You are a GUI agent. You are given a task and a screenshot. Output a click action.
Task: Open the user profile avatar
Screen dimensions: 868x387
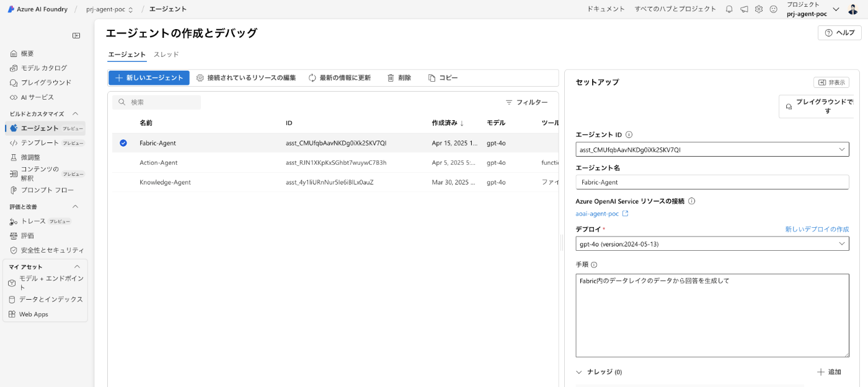coord(852,9)
